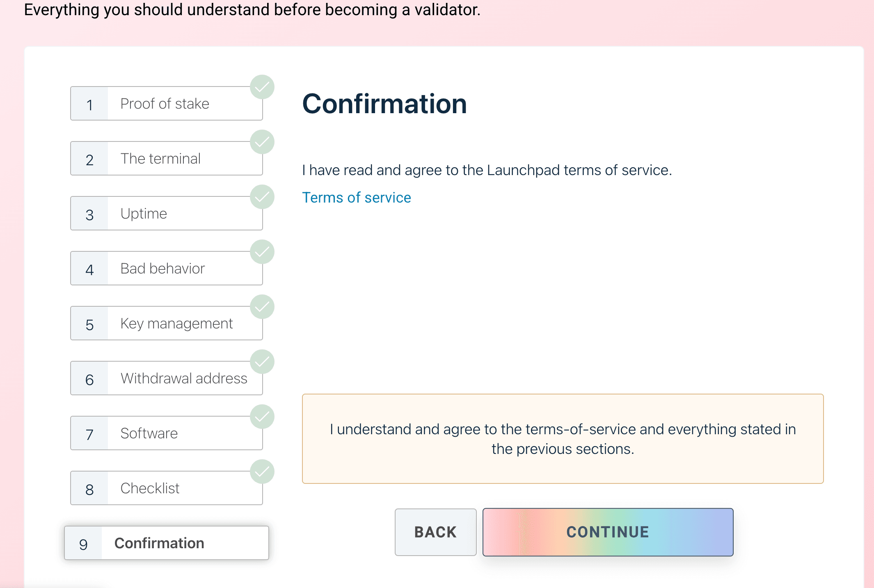Click the Uptime completion checkmark
The width and height of the screenshot is (874, 588).
click(x=262, y=197)
